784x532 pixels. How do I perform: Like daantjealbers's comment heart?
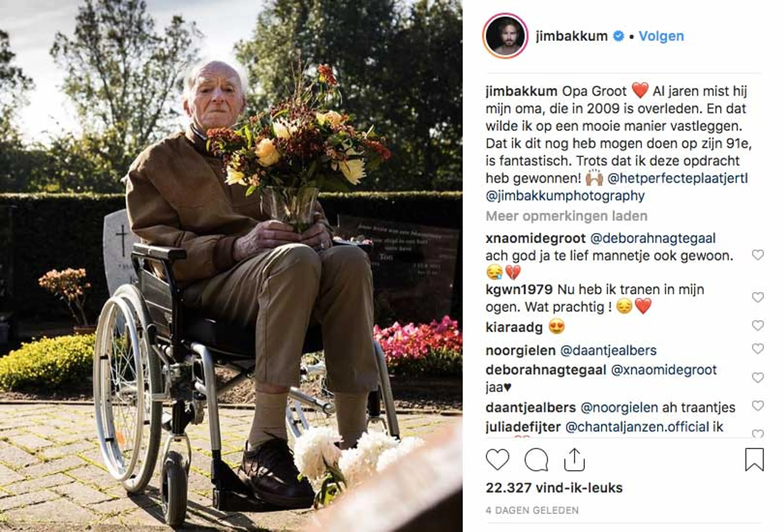(x=758, y=406)
